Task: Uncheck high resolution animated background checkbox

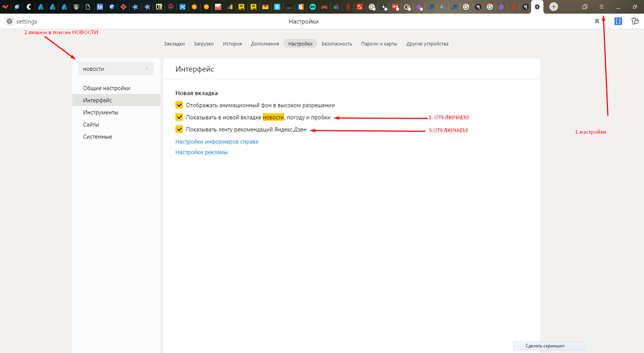Action: coord(179,105)
